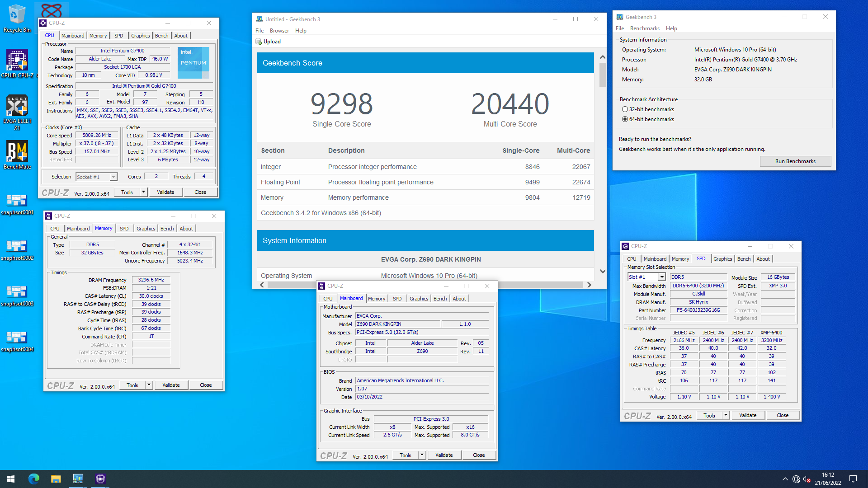Image resolution: width=868 pixels, height=488 pixels.
Task: Open the Recycle Bin desktop icon
Action: pos(17,19)
